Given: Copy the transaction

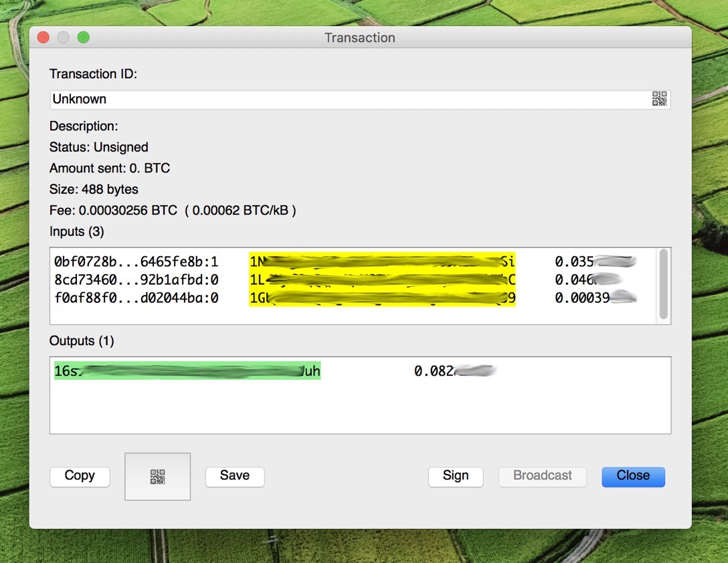Looking at the screenshot, I should 80,476.
